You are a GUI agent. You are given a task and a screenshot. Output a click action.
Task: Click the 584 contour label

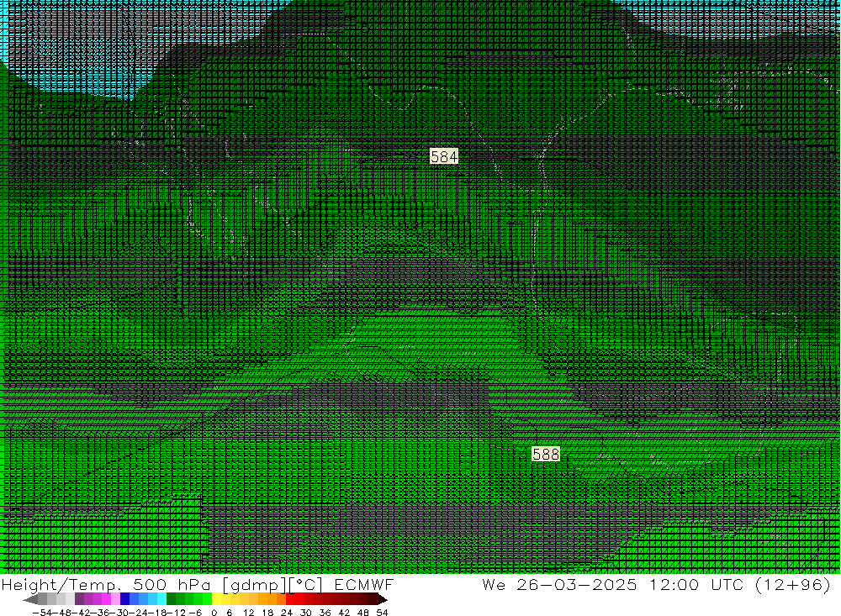[444, 156]
